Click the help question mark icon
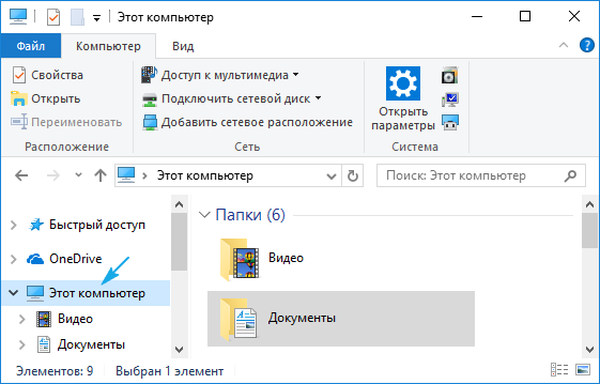This screenshot has height=384, width=600. (x=587, y=45)
